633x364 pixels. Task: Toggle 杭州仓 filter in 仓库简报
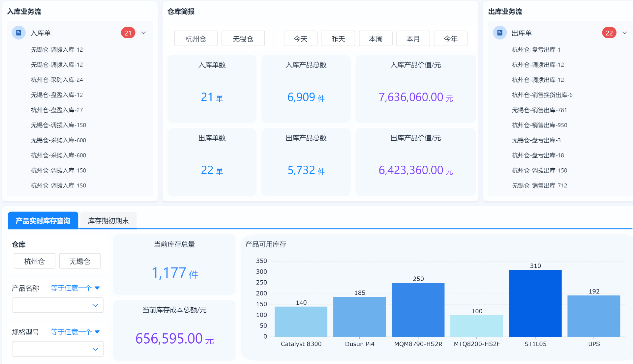[196, 39]
